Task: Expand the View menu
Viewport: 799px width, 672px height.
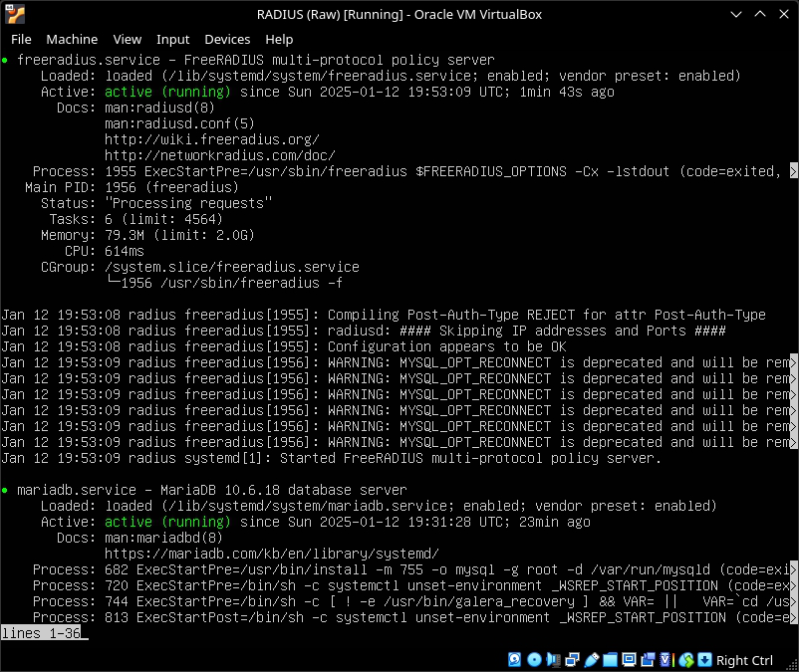Action: [x=127, y=39]
